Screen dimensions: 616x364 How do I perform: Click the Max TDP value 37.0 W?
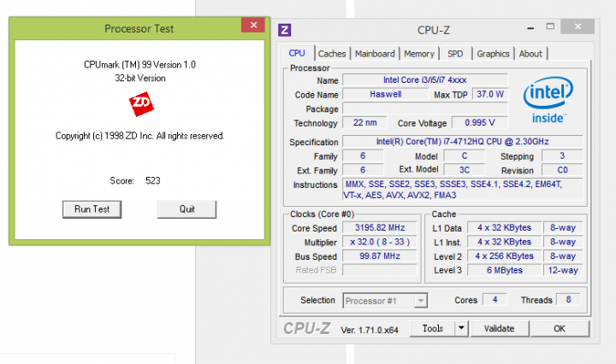point(490,94)
